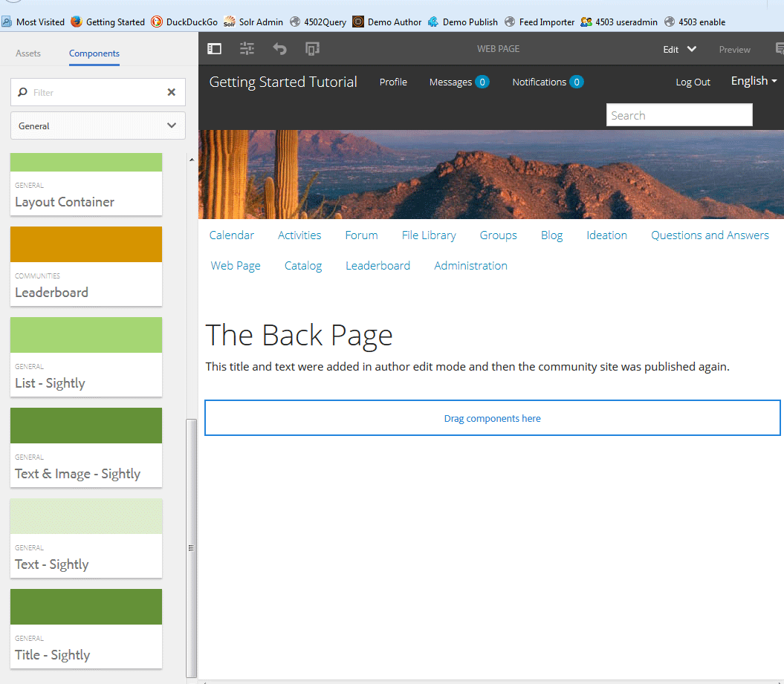Screen dimensions: 784x684
Task: Select the orange Leaderboard component swatch
Action: click(86, 244)
